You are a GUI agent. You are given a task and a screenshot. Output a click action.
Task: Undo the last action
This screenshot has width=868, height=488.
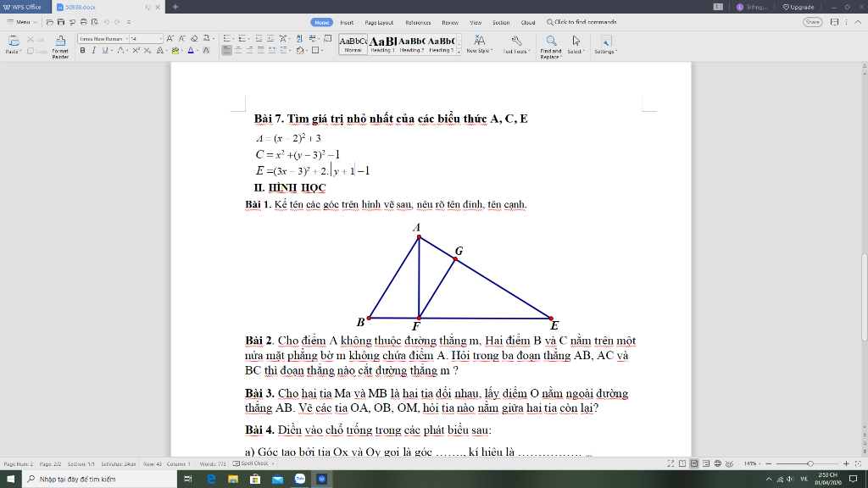click(106, 22)
